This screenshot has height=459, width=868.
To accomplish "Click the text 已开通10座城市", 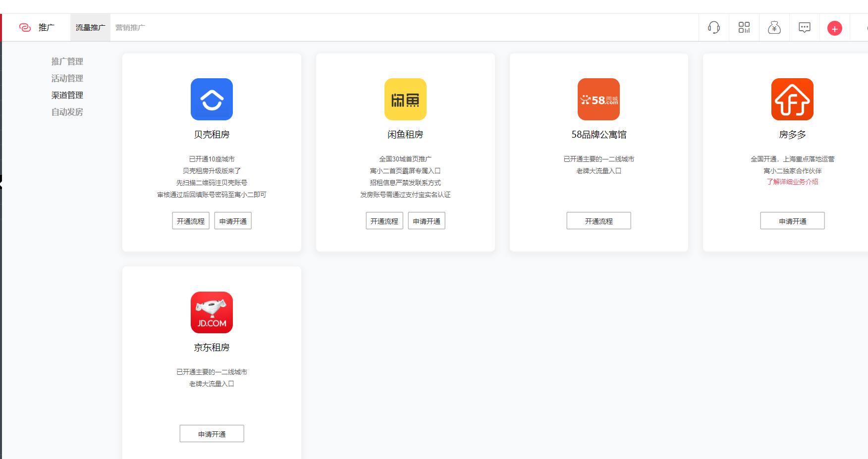I will pos(212,159).
